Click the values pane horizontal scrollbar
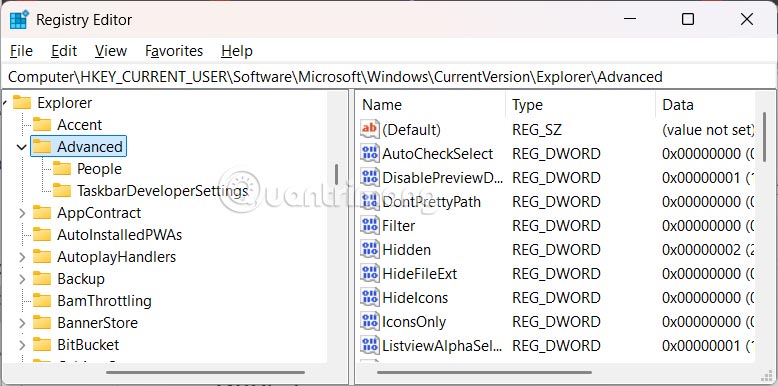778x386 pixels. tap(484, 372)
